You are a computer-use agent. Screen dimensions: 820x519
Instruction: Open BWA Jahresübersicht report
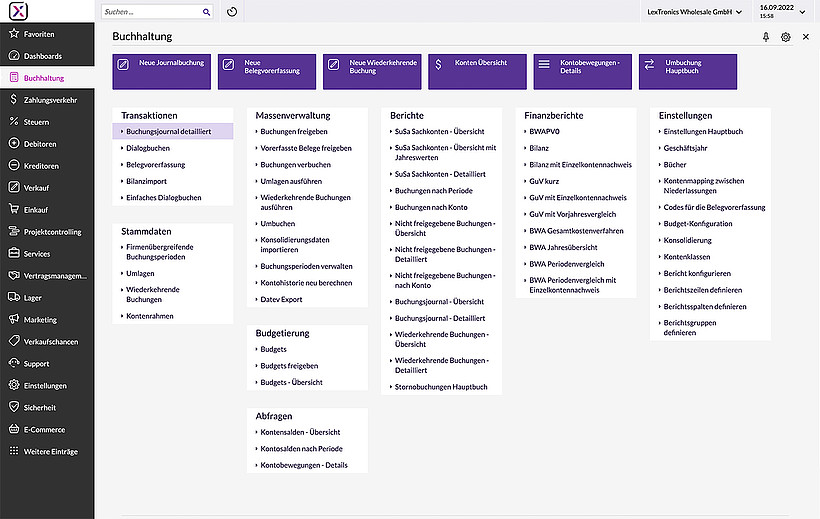coord(563,247)
